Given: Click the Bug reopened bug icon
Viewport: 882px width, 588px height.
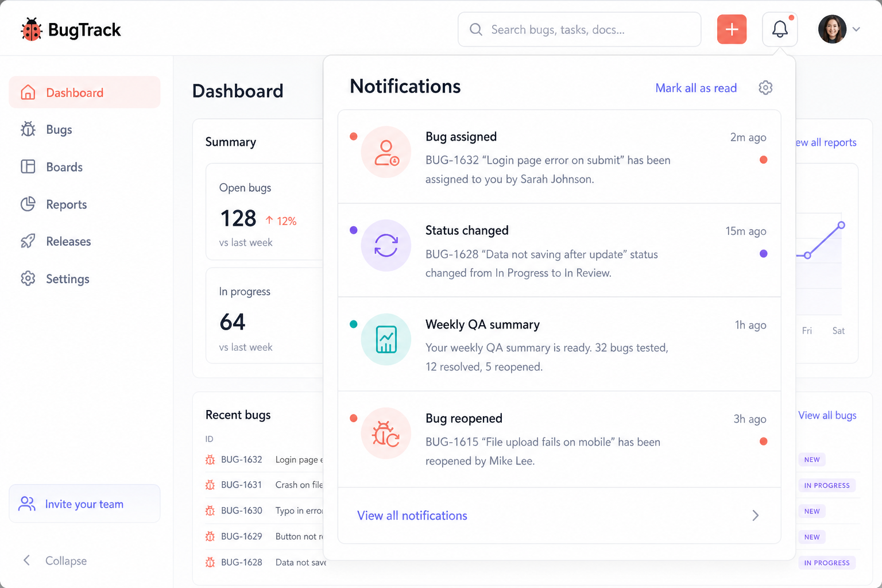Looking at the screenshot, I should pyautogui.click(x=386, y=434).
